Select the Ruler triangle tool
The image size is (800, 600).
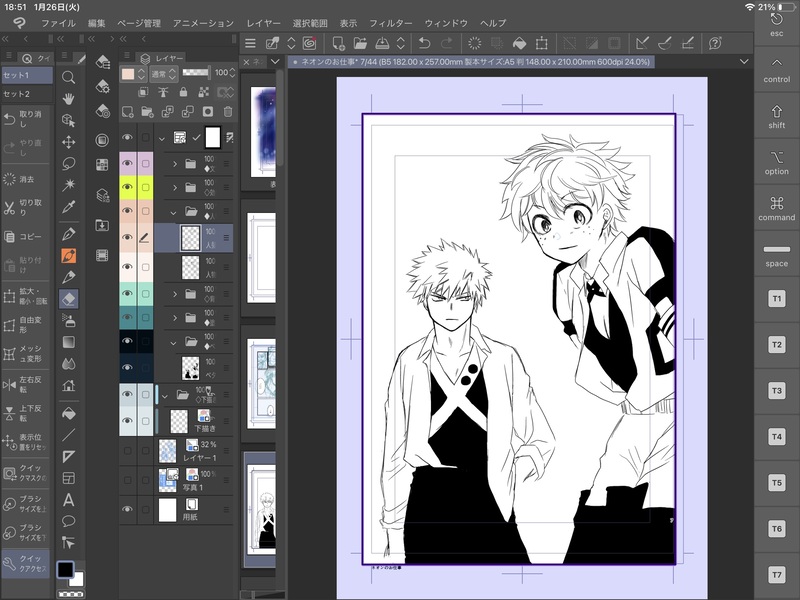point(68,456)
